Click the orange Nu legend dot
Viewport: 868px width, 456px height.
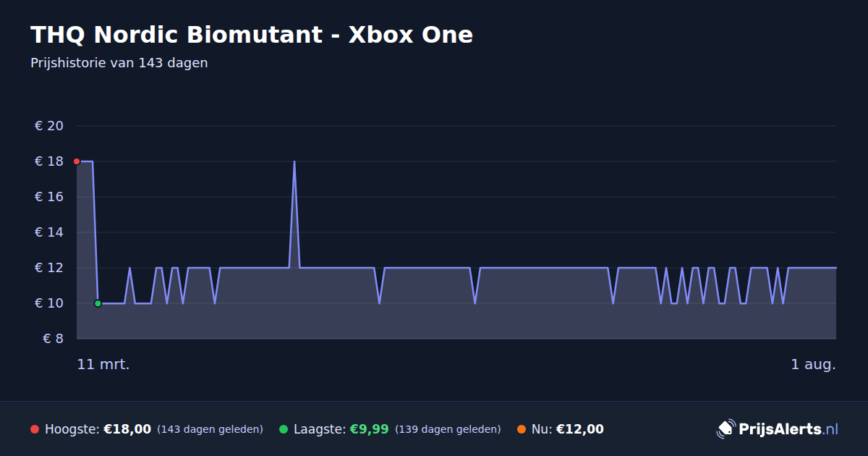(522, 429)
